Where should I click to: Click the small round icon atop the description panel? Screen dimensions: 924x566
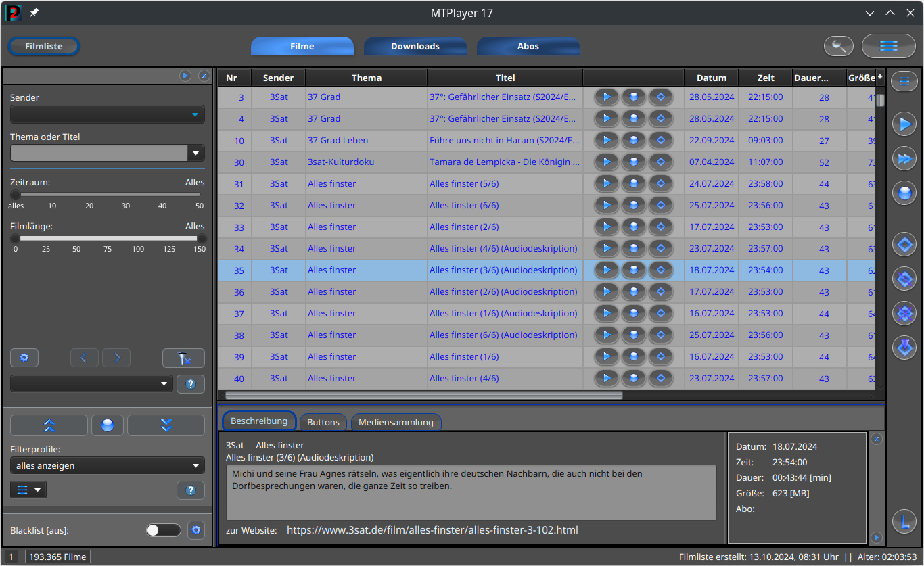pyautogui.click(x=877, y=439)
